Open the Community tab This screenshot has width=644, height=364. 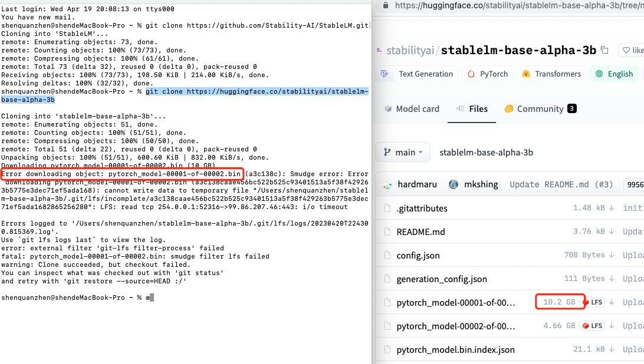[x=540, y=109]
